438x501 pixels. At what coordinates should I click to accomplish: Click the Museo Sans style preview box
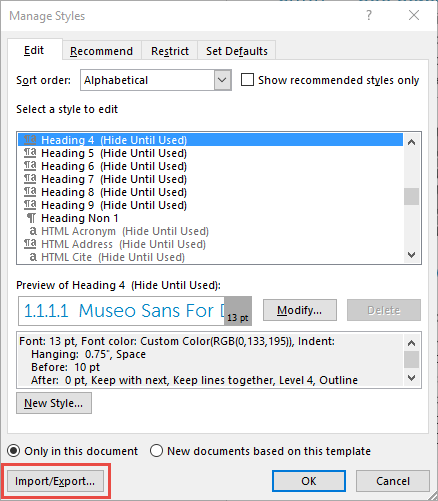pyautogui.click(x=135, y=311)
